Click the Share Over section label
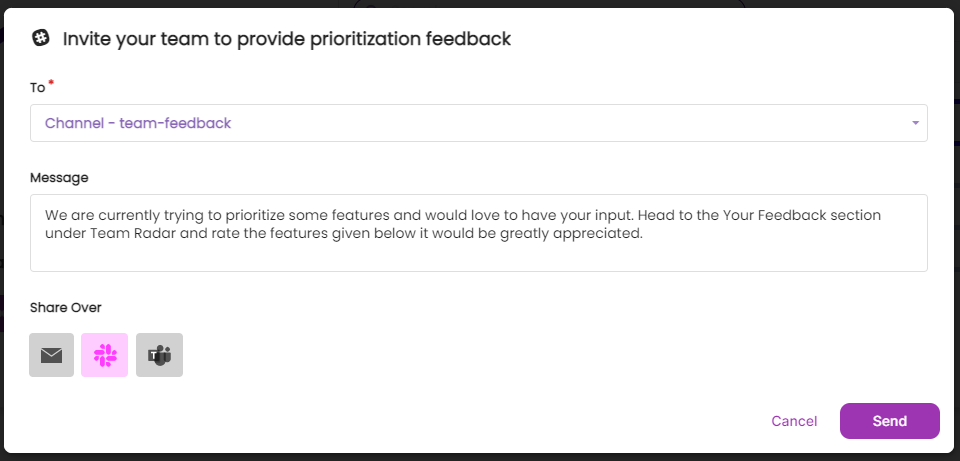 (66, 307)
